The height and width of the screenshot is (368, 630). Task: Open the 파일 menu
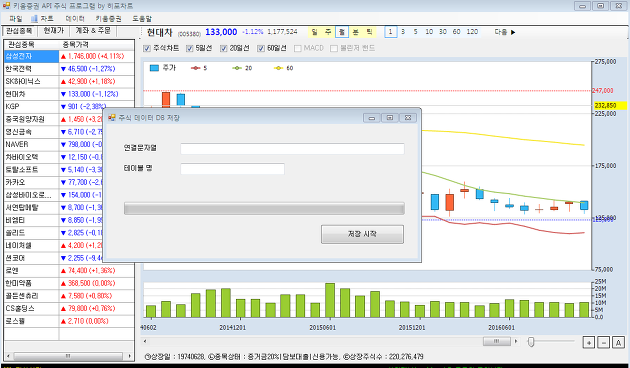pyautogui.click(x=16, y=18)
